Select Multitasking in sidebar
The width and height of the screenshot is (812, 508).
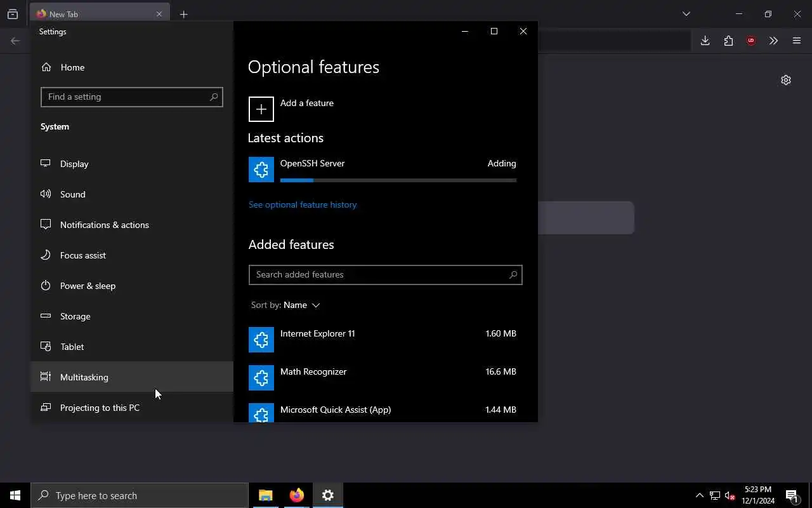pyautogui.click(x=132, y=377)
